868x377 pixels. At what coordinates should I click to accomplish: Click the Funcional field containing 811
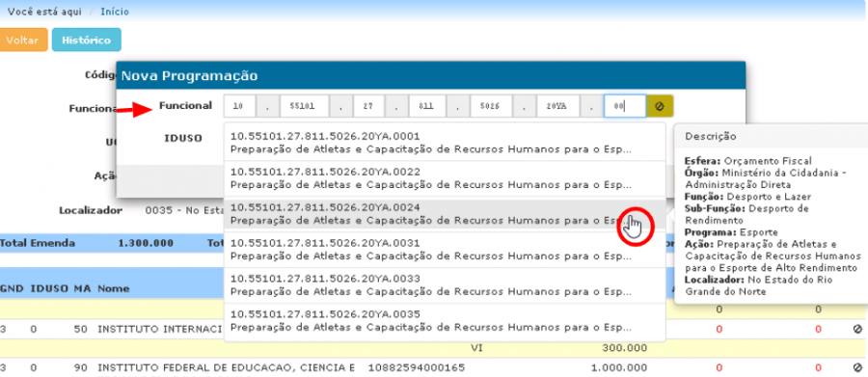coord(427,106)
